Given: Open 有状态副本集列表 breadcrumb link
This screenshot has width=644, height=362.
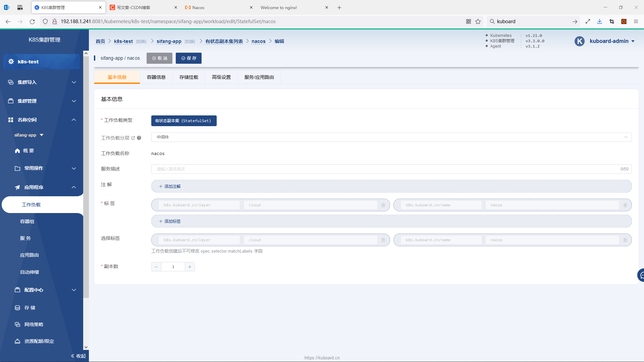Looking at the screenshot, I should [x=224, y=41].
